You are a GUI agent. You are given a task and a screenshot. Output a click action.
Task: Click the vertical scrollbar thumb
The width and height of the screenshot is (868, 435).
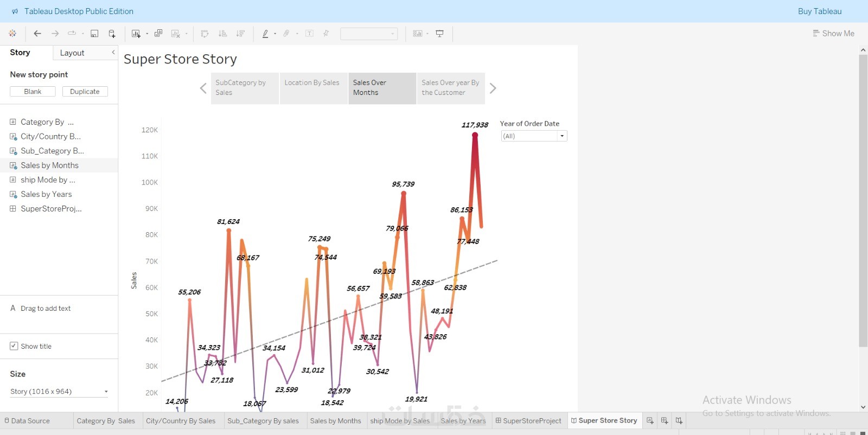click(863, 201)
